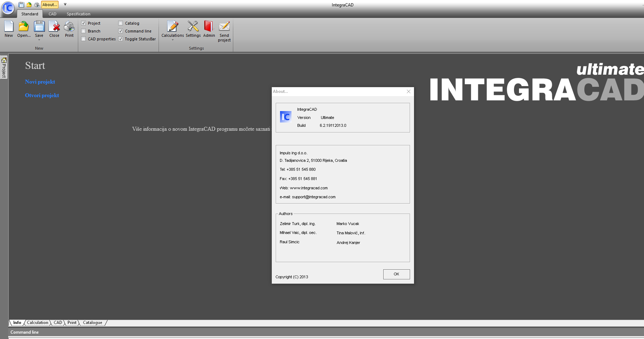Expand the Calculations dropdown arrow
Viewport: 644px width, 339px height.
click(173, 40)
